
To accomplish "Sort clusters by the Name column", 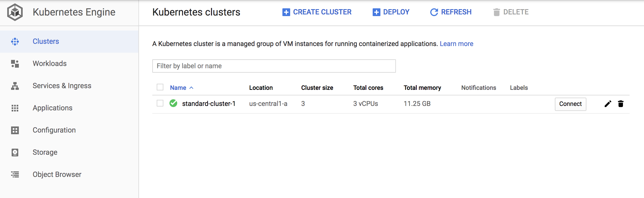I will (182, 88).
